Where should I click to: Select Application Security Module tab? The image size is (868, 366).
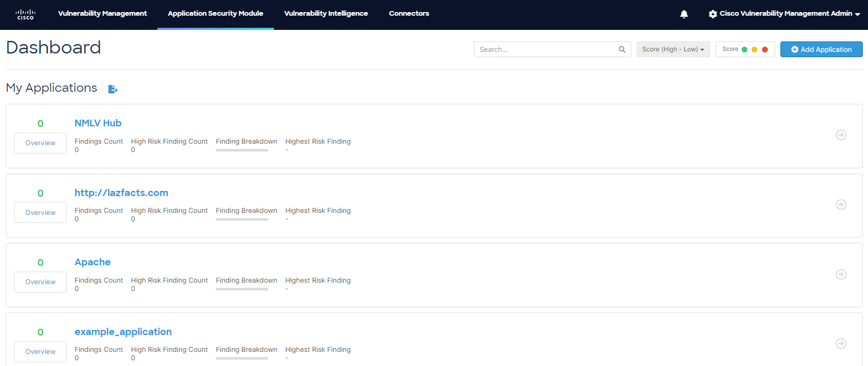(216, 14)
